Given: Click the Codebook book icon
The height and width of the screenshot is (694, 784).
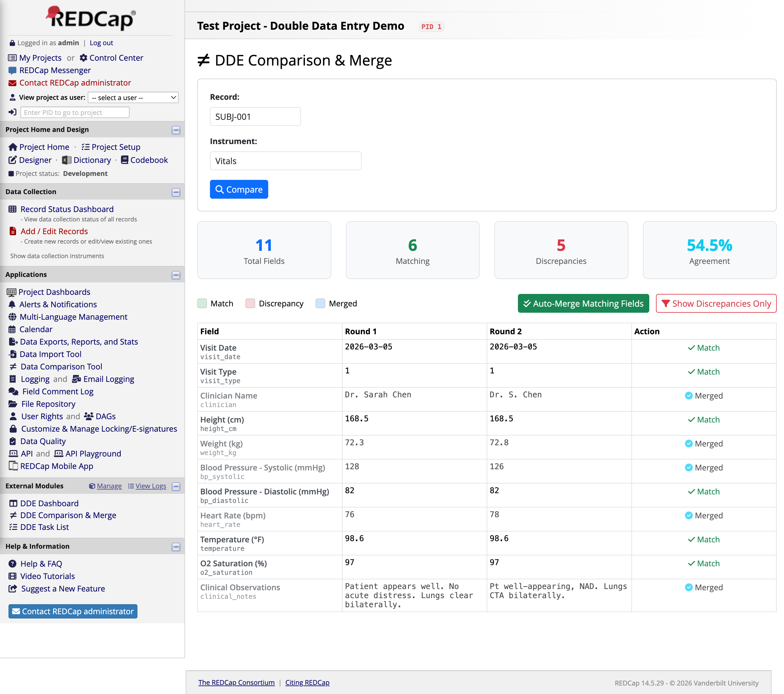Looking at the screenshot, I should (x=125, y=160).
